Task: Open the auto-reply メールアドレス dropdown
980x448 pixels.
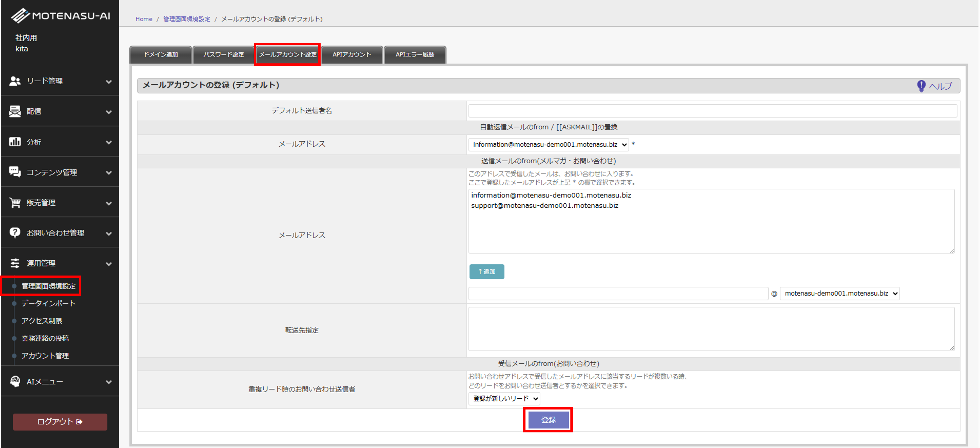Action: (548, 145)
